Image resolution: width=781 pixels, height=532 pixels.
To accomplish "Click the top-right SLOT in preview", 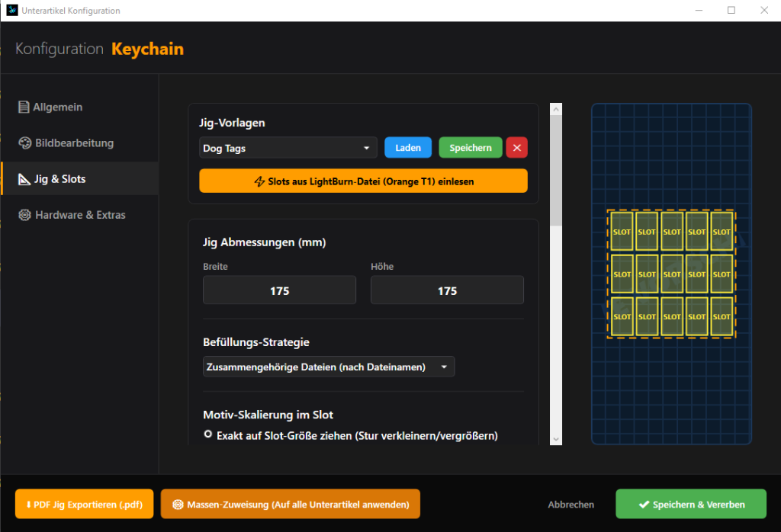I will tap(722, 232).
